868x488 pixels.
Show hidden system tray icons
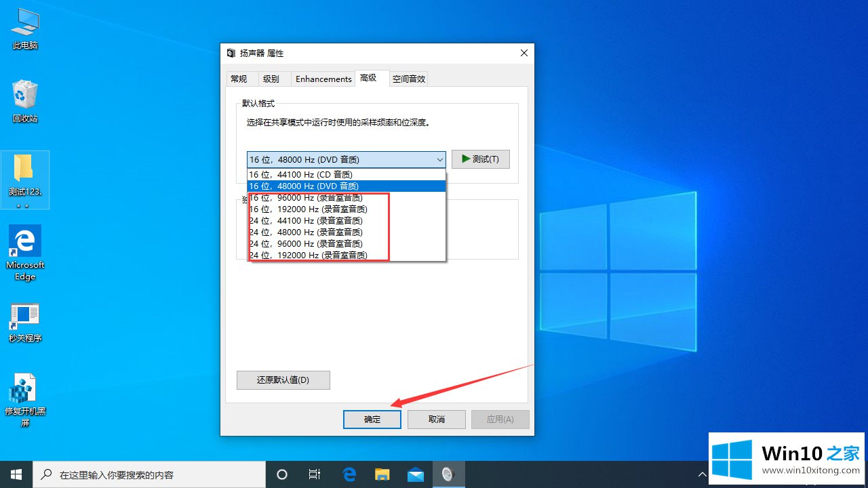tap(702, 474)
